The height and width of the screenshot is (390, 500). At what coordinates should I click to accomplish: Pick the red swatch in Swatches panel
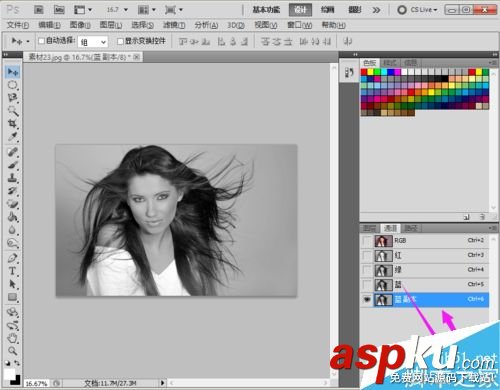coord(364,72)
